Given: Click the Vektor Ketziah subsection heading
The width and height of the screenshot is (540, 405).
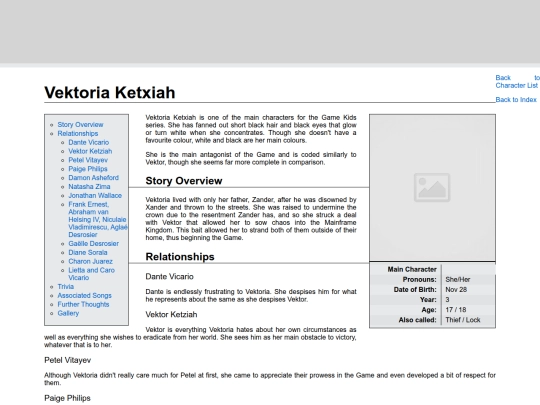Looking at the screenshot, I should (171, 314).
